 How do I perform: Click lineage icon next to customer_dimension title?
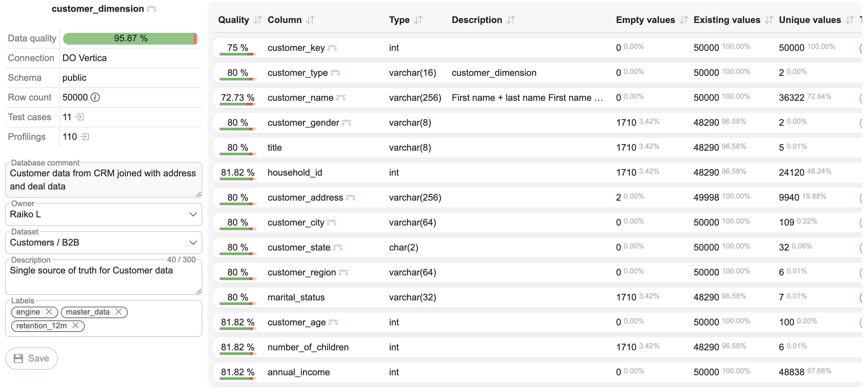coord(151,9)
